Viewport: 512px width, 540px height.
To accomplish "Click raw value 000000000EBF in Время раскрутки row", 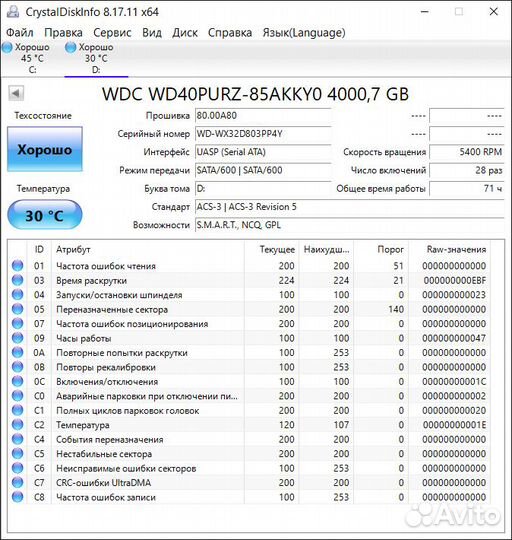I will click(454, 280).
